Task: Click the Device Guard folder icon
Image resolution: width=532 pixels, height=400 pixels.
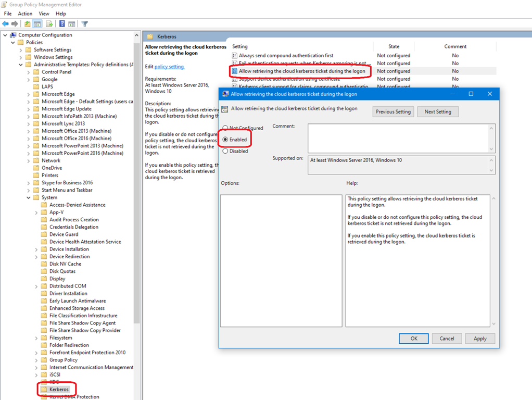Action: coord(44,234)
